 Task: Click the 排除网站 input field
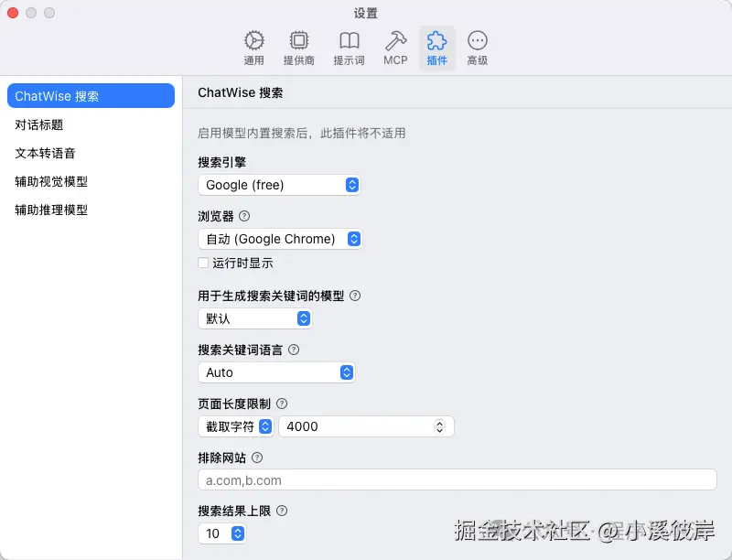coord(456,479)
